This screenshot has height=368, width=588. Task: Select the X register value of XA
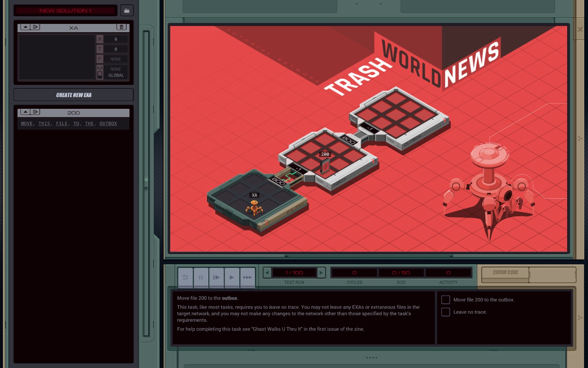pyautogui.click(x=116, y=39)
